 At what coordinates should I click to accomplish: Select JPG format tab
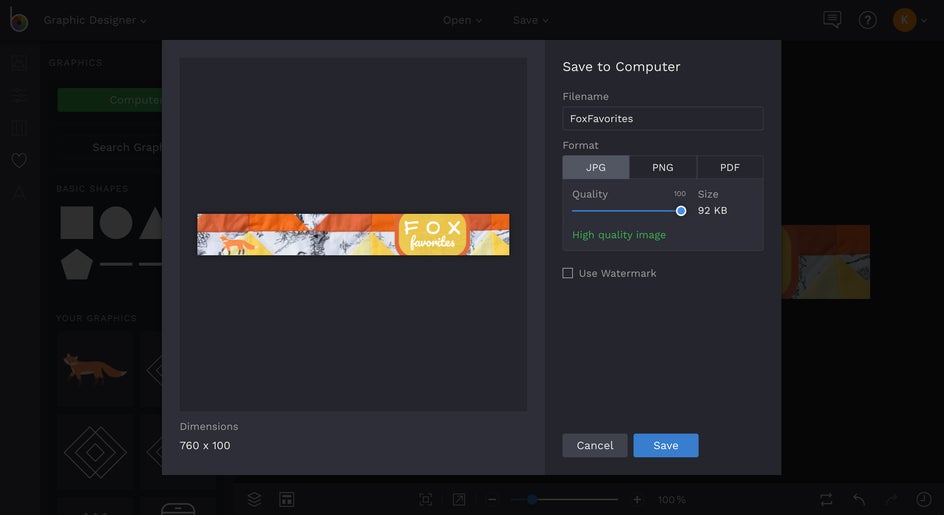[x=596, y=167]
